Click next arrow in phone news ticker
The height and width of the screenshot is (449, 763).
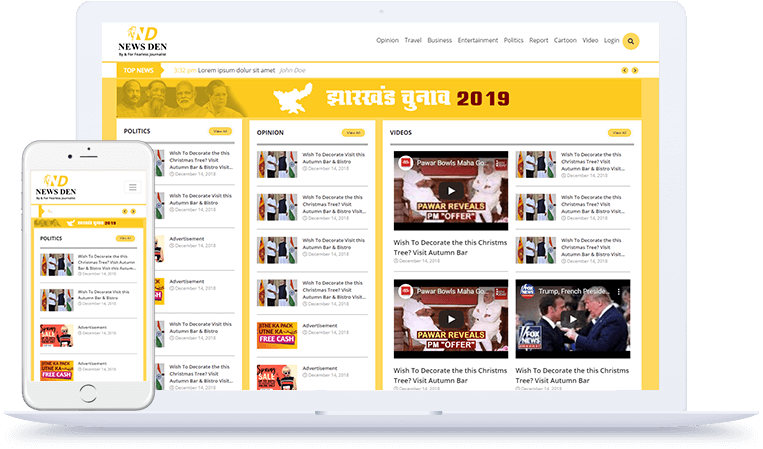click(133, 212)
